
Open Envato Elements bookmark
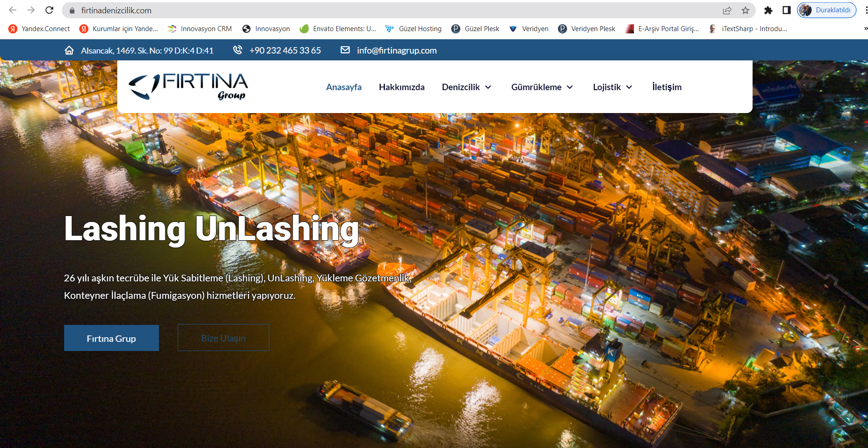(338, 29)
